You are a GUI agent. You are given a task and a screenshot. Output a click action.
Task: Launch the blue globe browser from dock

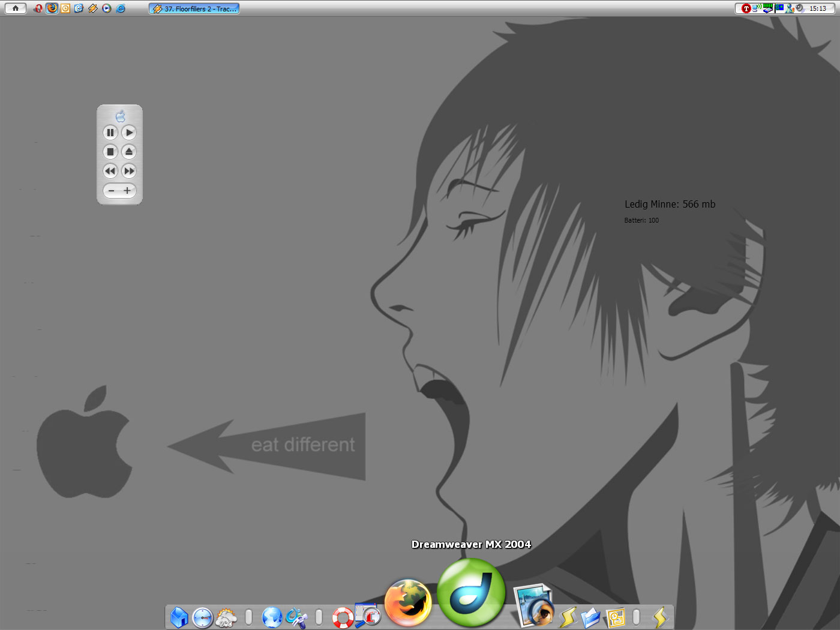click(x=272, y=617)
